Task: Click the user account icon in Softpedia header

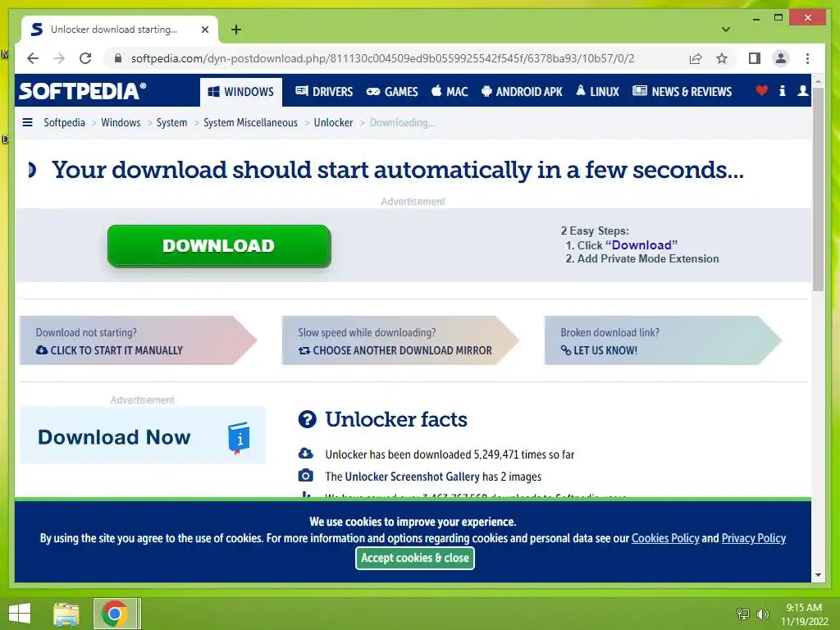Action: [x=802, y=90]
